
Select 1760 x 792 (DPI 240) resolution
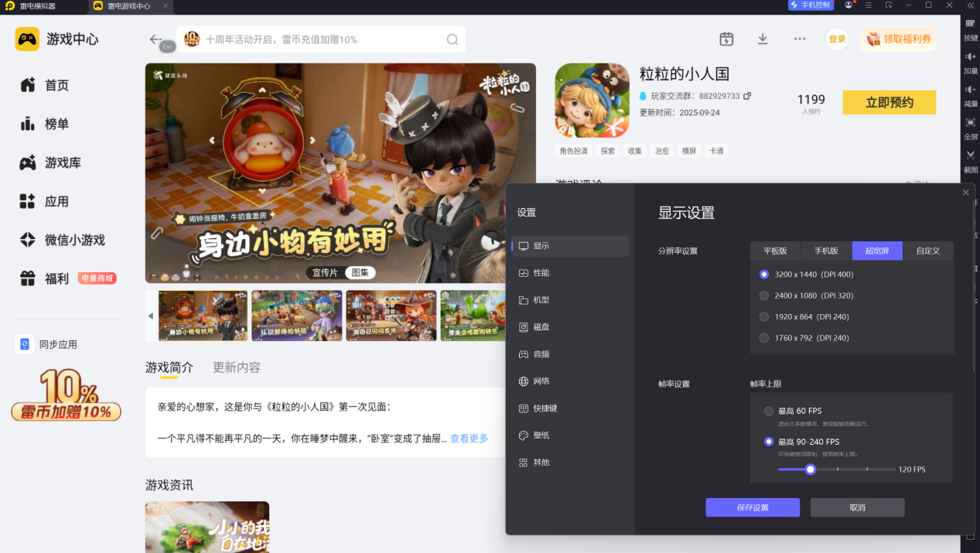coord(764,338)
